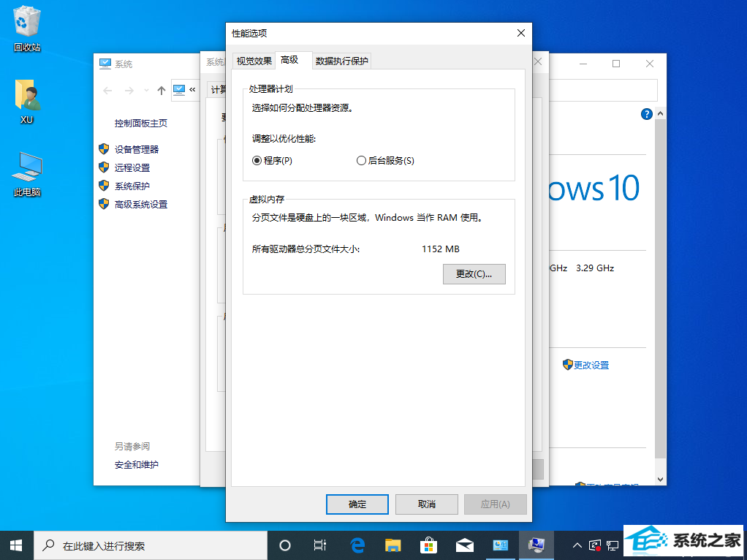This screenshot has width=747, height=560.
Task: Launch Microsoft Edge from taskbar
Action: [357, 545]
